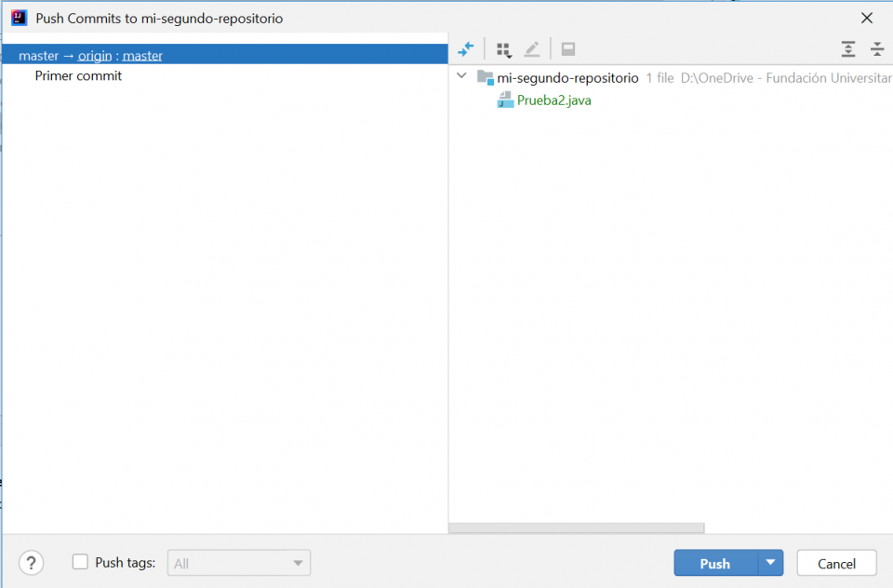The image size is (893, 588).
Task: Click the mi-segundo-repositorio folder icon
Action: click(x=486, y=77)
